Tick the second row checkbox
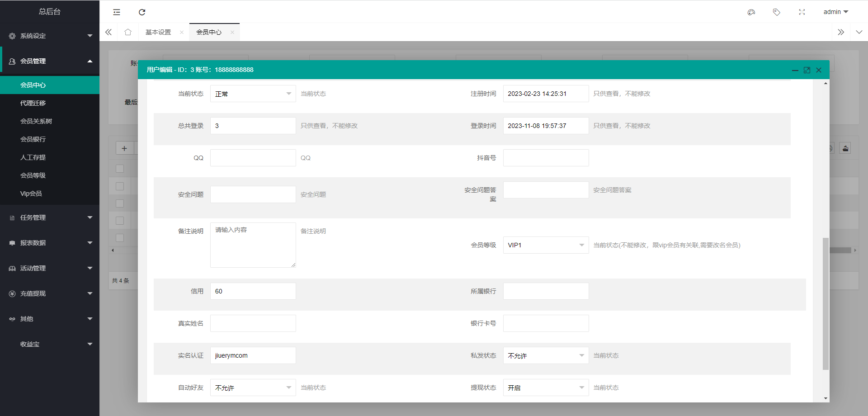 click(120, 186)
